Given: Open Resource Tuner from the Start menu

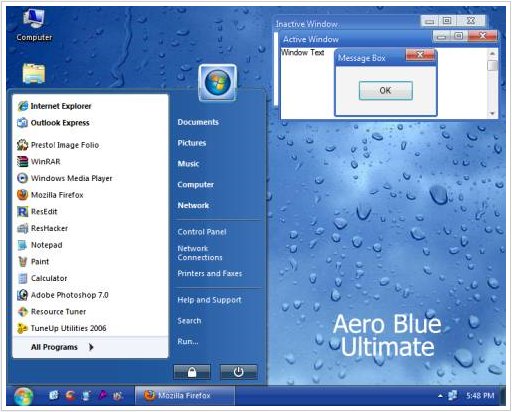Looking at the screenshot, I should point(52,312).
